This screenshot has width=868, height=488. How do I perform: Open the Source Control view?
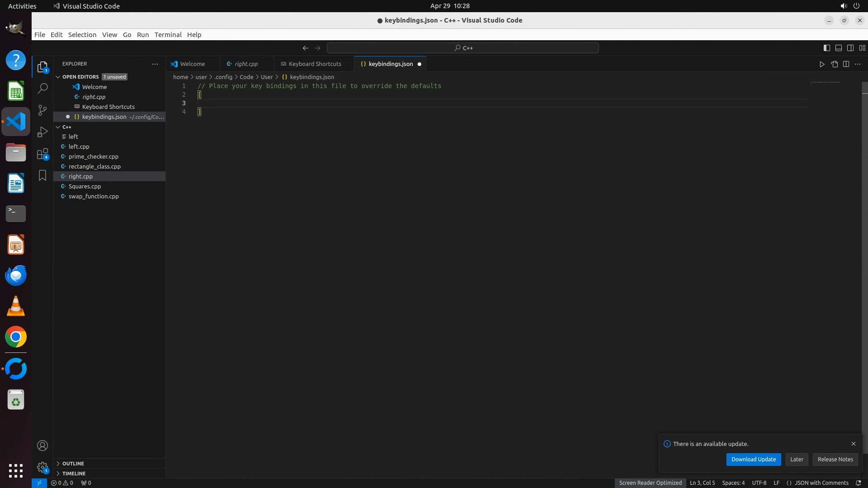coord(42,110)
